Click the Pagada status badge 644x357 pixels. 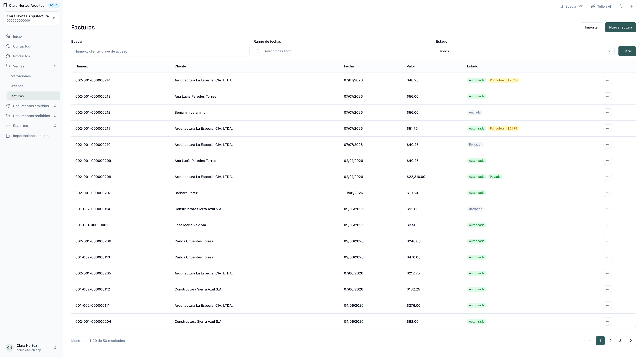tap(495, 177)
